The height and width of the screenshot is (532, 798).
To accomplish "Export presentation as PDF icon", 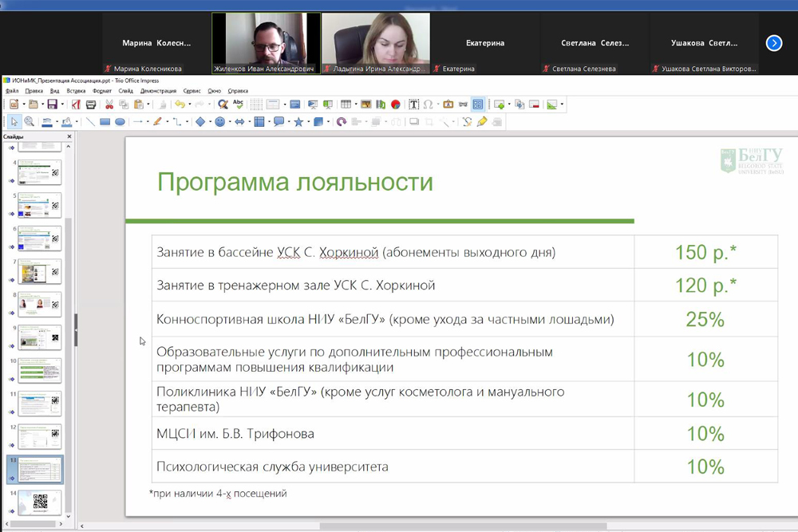I will click(x=76, y=104).
